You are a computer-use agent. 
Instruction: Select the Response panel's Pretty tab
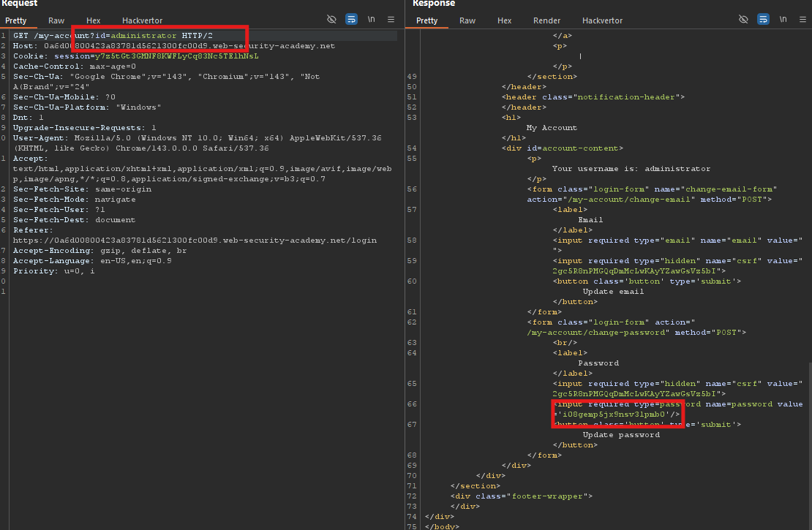pyautogui.click(x=426, y=20)
